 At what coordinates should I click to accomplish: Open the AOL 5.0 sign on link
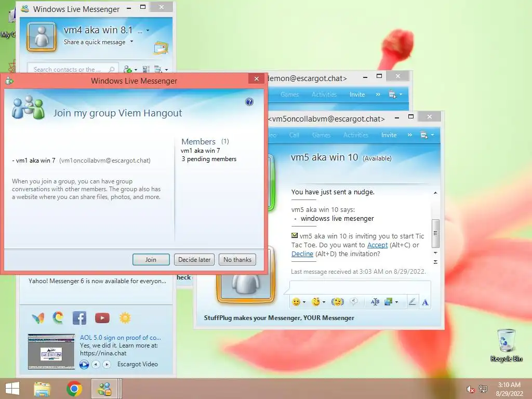click(x=121, y=338)
